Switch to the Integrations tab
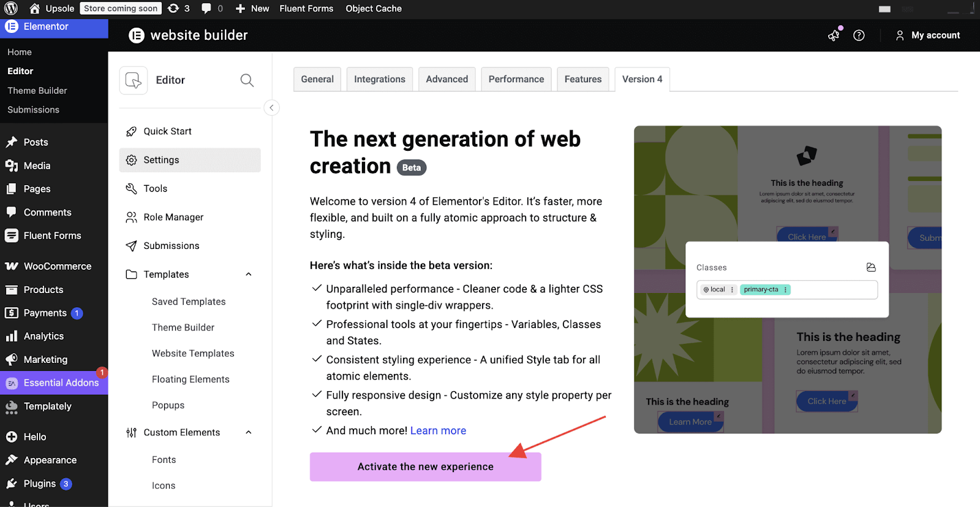The height and width of the screenshot is (507, 980). 380,79
